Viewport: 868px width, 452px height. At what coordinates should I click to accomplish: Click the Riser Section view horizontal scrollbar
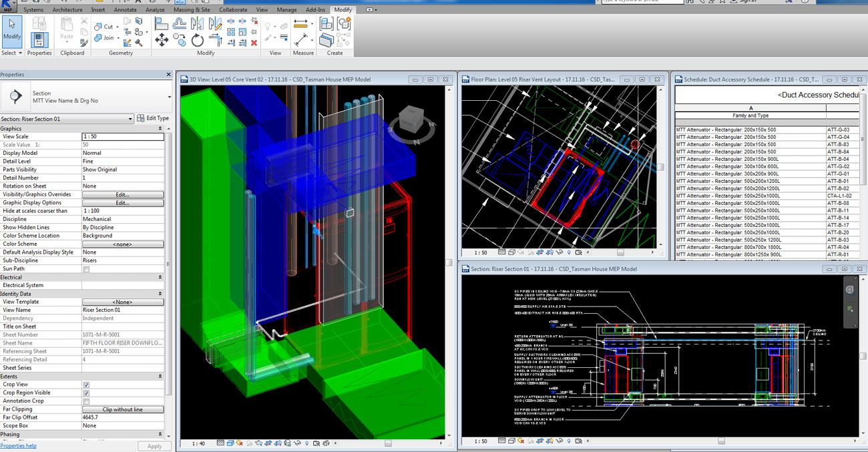(721, 441)
